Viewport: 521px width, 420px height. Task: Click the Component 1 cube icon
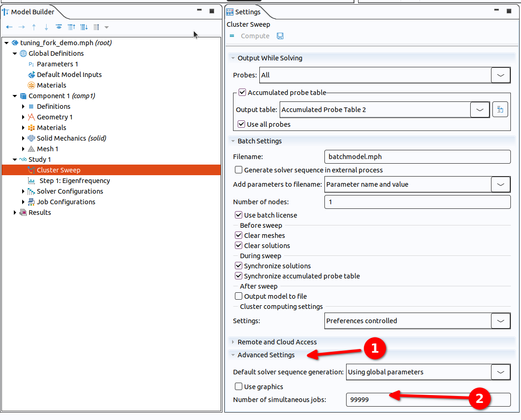[23, 96]
